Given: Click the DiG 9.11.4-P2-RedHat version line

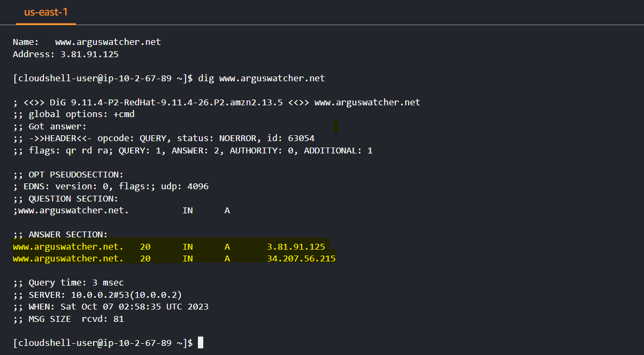Looking at the screenshot, I should [217, 103].
